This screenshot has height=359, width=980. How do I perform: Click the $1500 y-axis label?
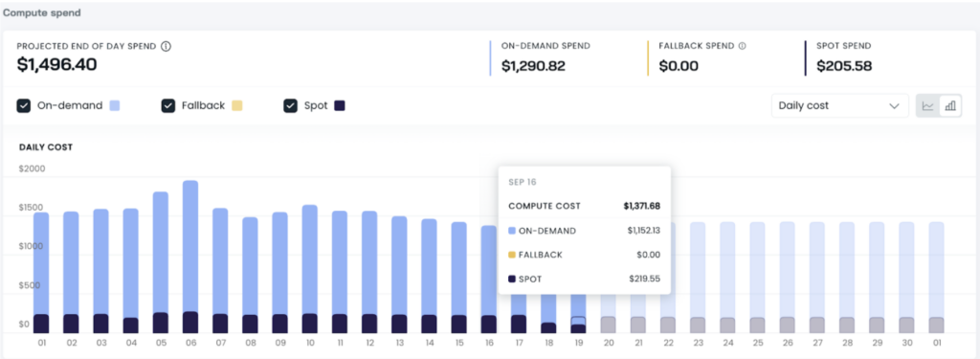pyautogui.click(x=32, y=208)
